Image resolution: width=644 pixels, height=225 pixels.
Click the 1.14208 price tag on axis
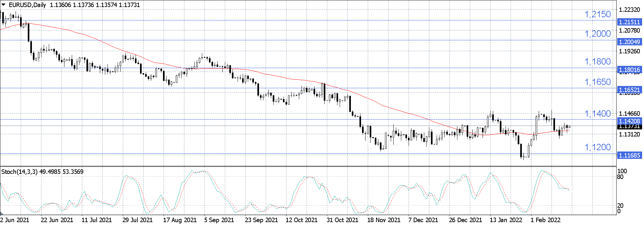(629, 121)
